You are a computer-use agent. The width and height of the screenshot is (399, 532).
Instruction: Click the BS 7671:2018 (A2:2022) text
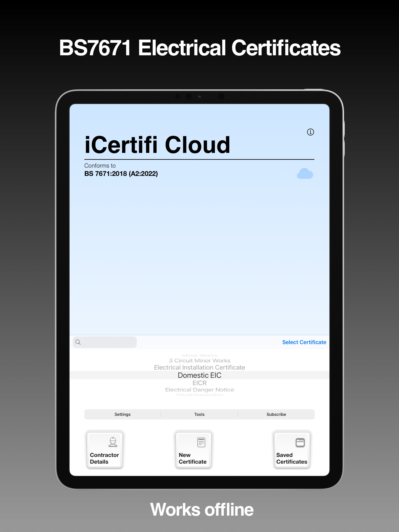point(121,174)
